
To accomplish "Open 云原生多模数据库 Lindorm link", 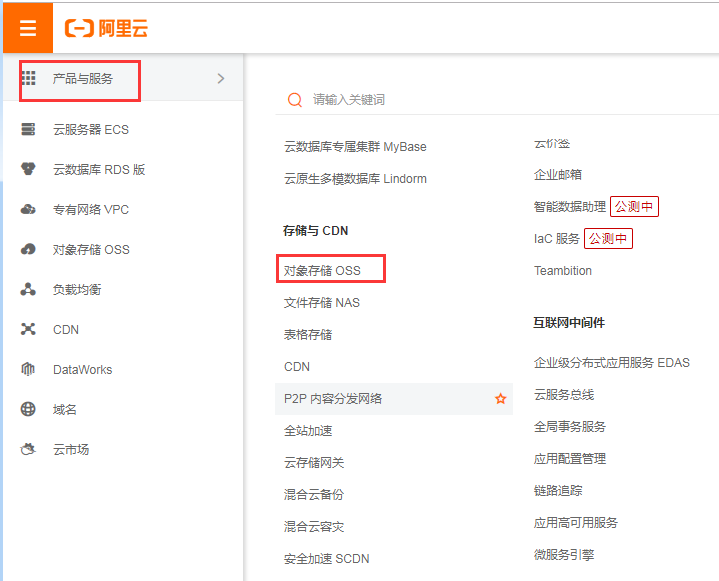I will point(355,178).
